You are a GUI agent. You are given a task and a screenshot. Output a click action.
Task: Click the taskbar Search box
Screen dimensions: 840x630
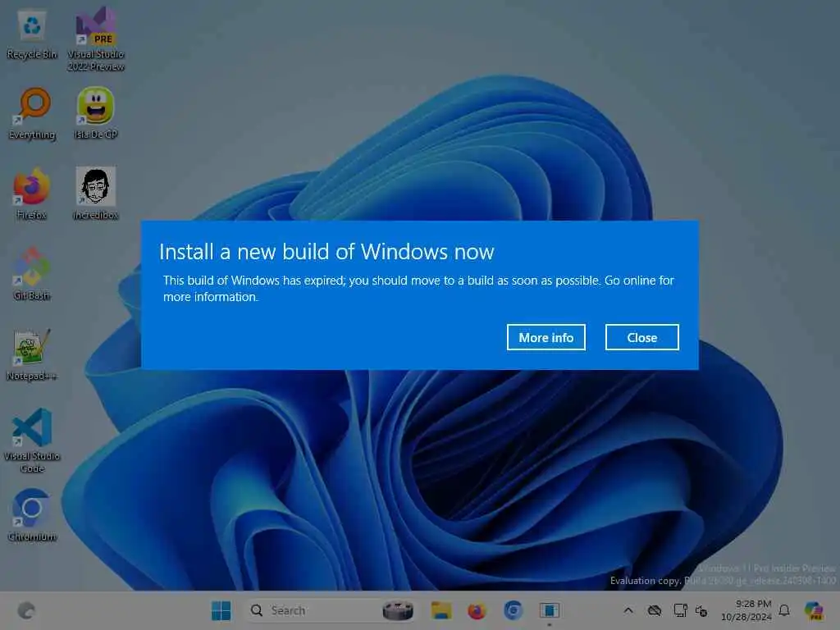tap(331, 610)
